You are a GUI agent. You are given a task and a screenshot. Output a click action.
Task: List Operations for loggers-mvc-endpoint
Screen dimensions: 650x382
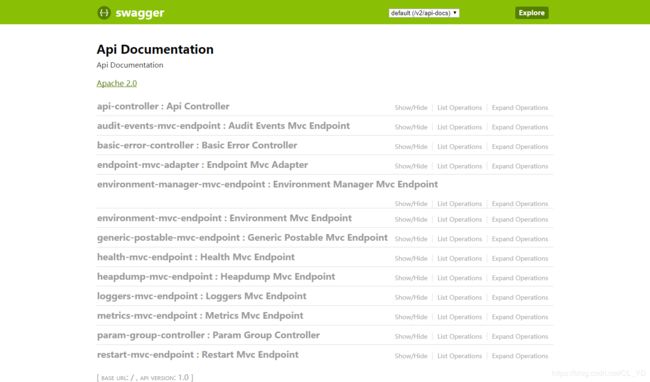459,297
